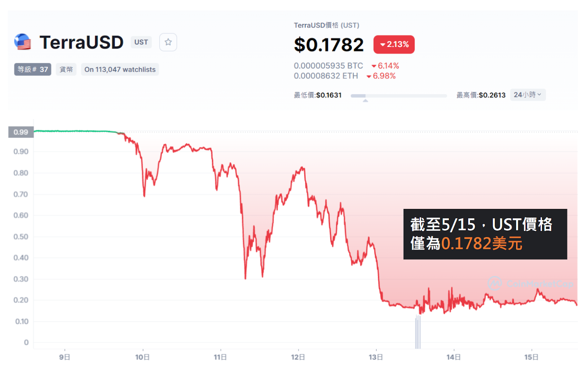The height and width of the screenshot is (391, 588).
Task: Open the 24小時 timeframe dropdown
Action: [528, 95]
